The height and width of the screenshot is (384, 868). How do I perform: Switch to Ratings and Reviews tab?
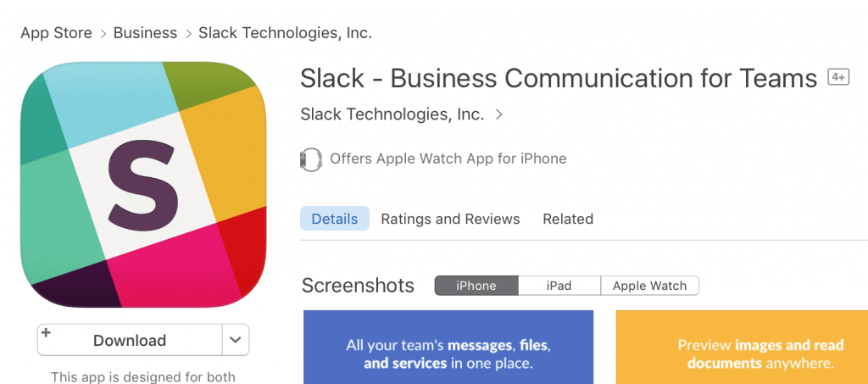click(x=450, y=219)
